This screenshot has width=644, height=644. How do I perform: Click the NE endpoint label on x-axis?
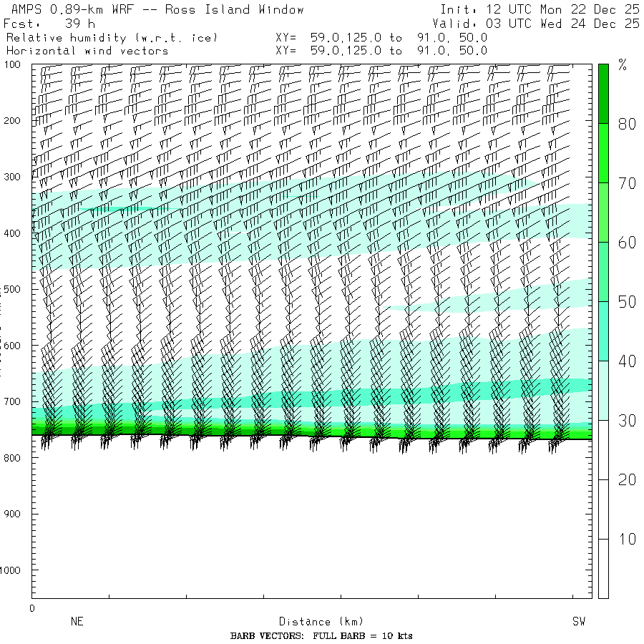(x=77, y=622)
